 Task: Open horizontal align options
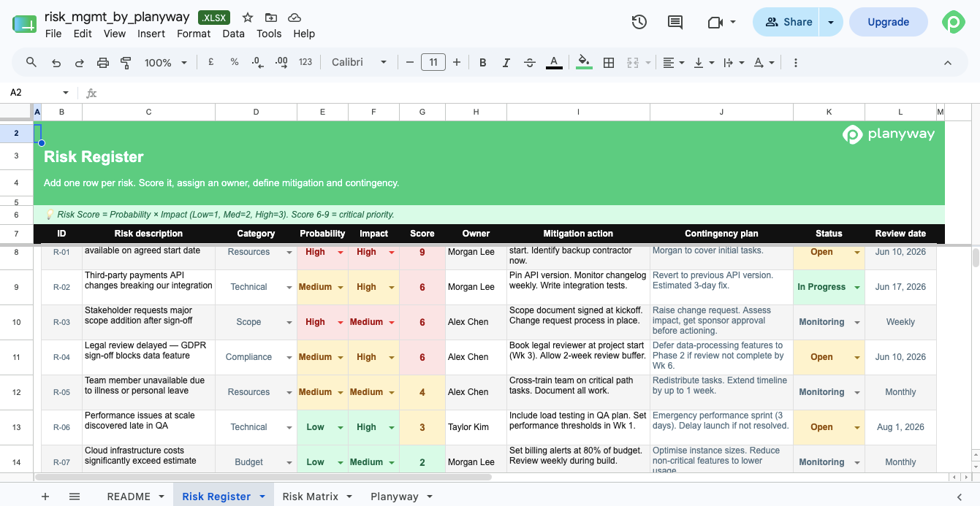pyautogui.click(x=673, y=63)
